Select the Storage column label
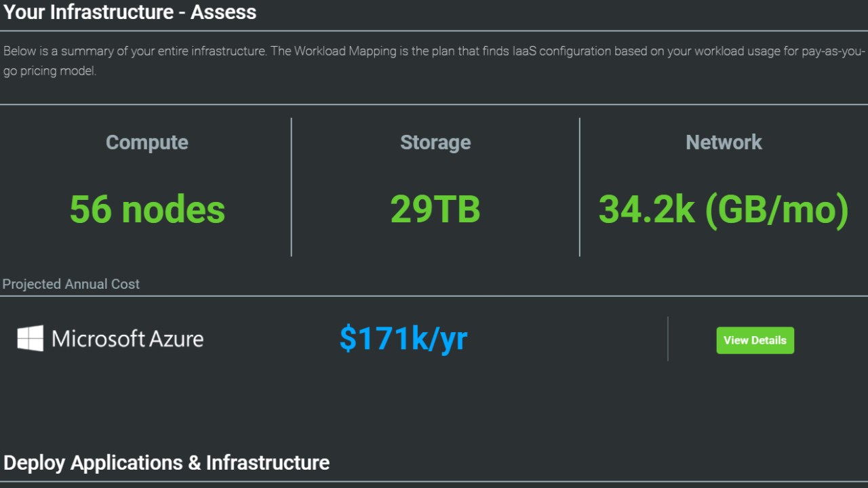This screenshot has height=488, width=868. (435, 142)
